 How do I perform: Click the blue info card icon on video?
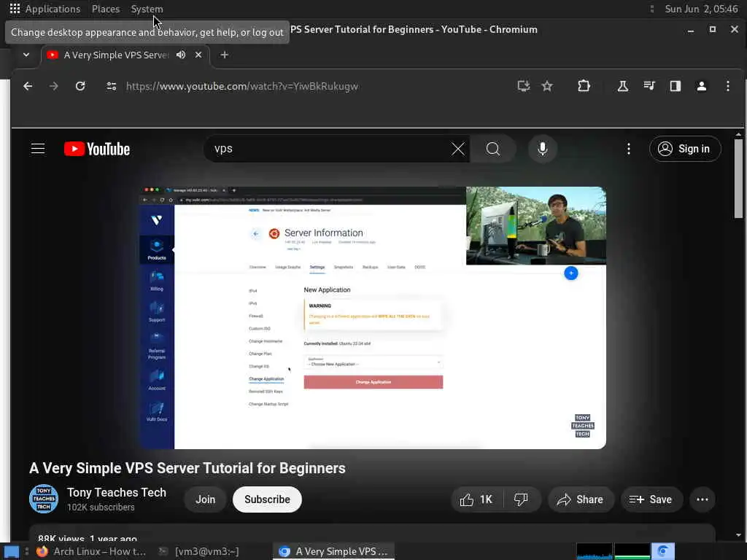570,273
